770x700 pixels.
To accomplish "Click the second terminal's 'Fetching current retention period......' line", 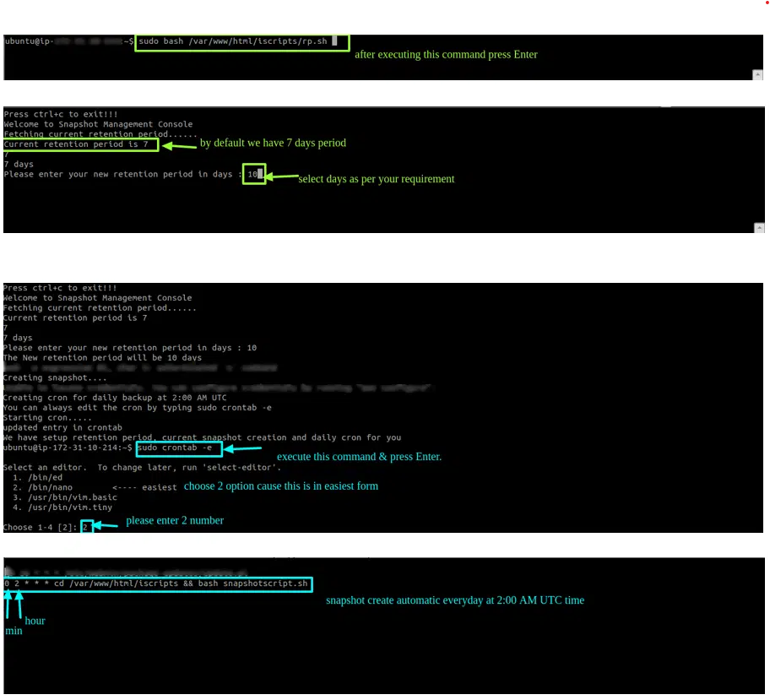I will pyautogui.click(x=100, y=134).
